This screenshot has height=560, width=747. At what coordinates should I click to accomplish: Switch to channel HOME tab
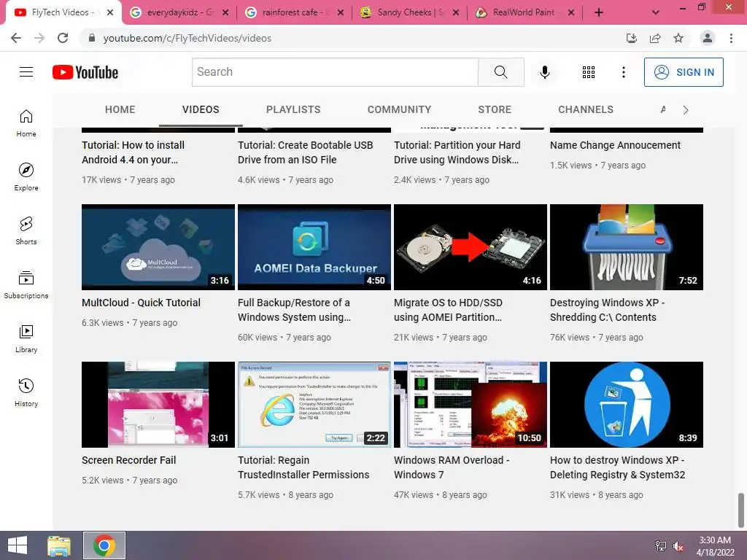pos(120,109)
